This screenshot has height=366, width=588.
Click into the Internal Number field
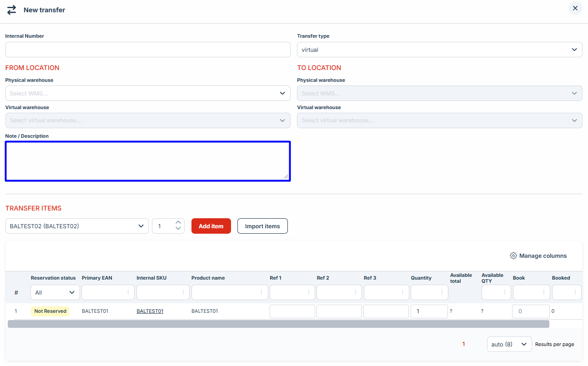148,50
